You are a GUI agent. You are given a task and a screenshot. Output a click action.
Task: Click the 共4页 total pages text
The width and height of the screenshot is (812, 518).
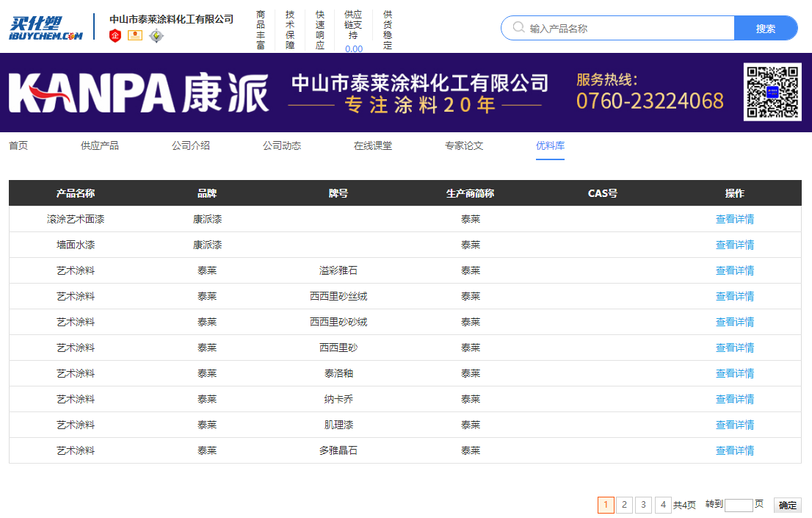684,505
